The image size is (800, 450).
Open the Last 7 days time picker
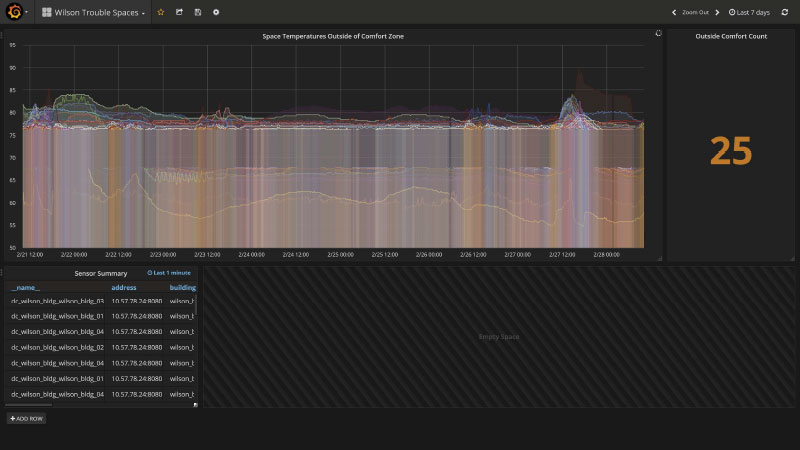coord(749,12)
